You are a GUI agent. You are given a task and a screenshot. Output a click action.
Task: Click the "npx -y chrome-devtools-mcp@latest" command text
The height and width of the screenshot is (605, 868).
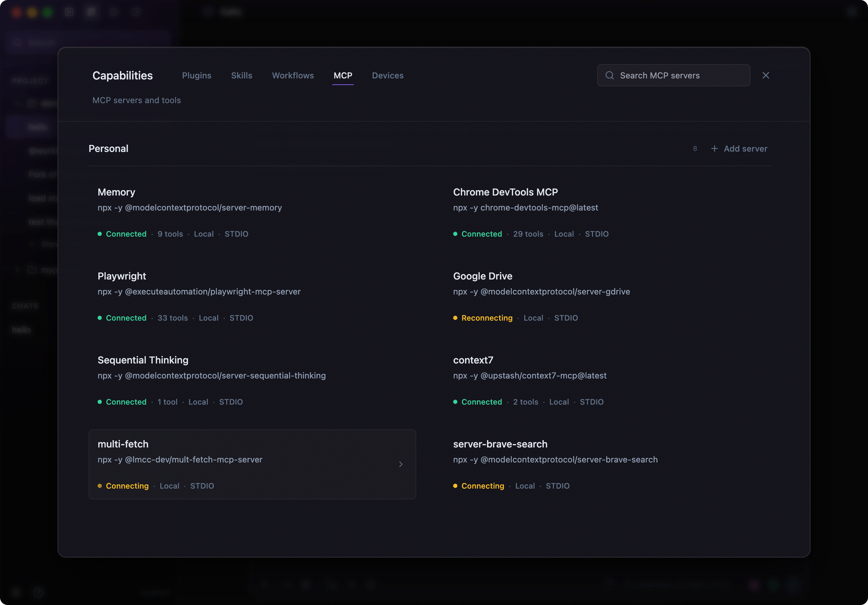pos(525,207)
